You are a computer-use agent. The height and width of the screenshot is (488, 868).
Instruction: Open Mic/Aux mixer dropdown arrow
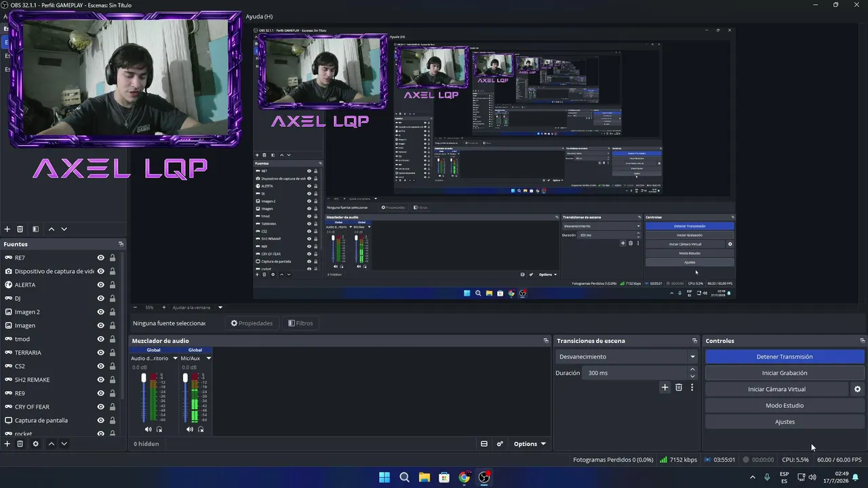[208, 359]
